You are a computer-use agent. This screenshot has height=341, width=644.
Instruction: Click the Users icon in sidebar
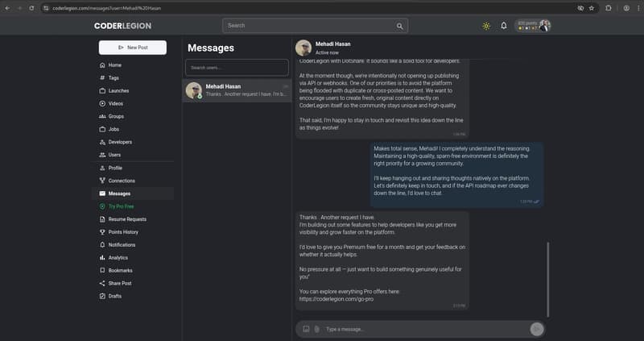tap(102, 155)
